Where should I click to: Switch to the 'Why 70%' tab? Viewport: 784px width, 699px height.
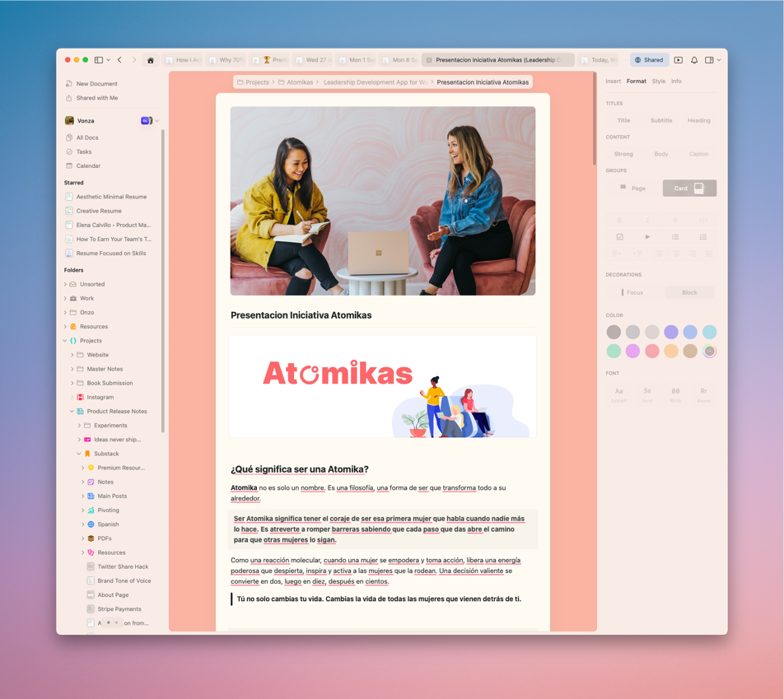(x=226, y=60)
